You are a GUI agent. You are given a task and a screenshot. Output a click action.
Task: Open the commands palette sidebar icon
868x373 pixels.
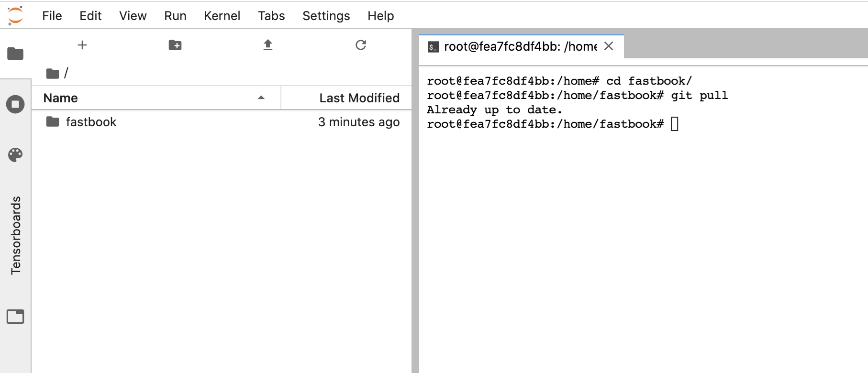(x=15, y=154)
